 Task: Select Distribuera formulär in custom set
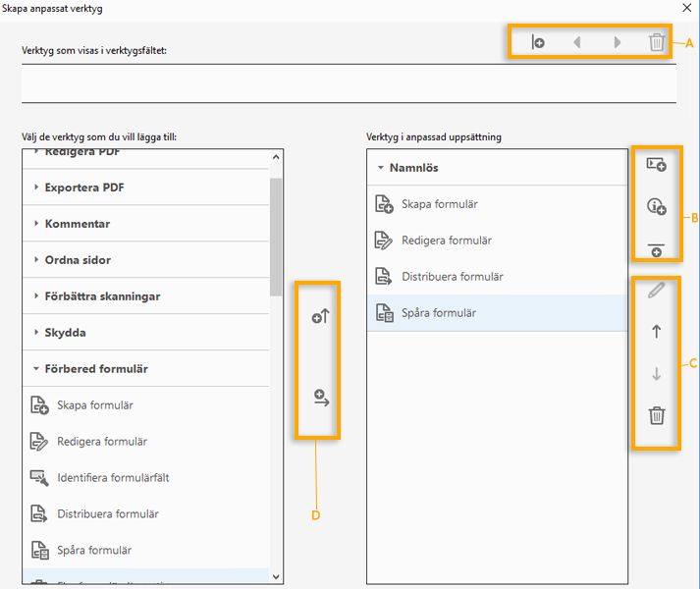pos(452,277)
